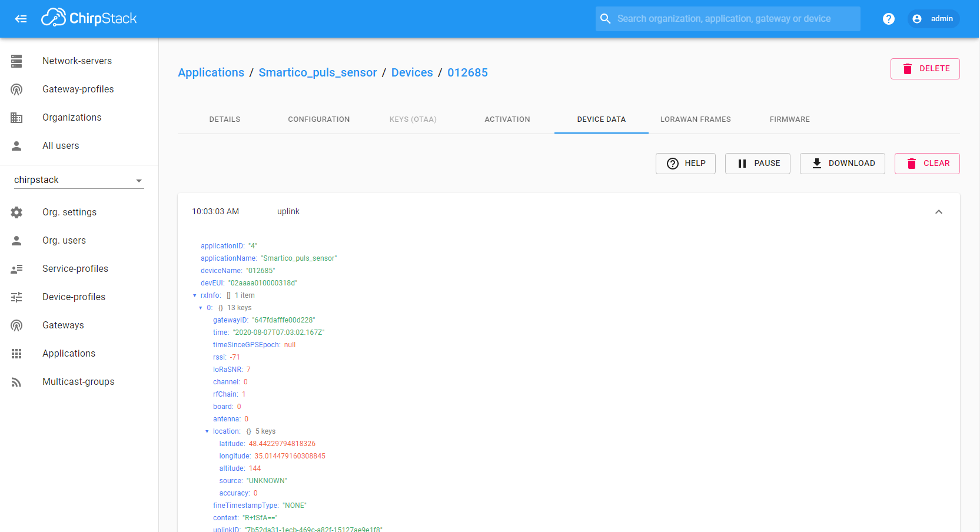Pause the live device data stream
The height and width of the screenshot is (532, 980).
click(757, 164)
